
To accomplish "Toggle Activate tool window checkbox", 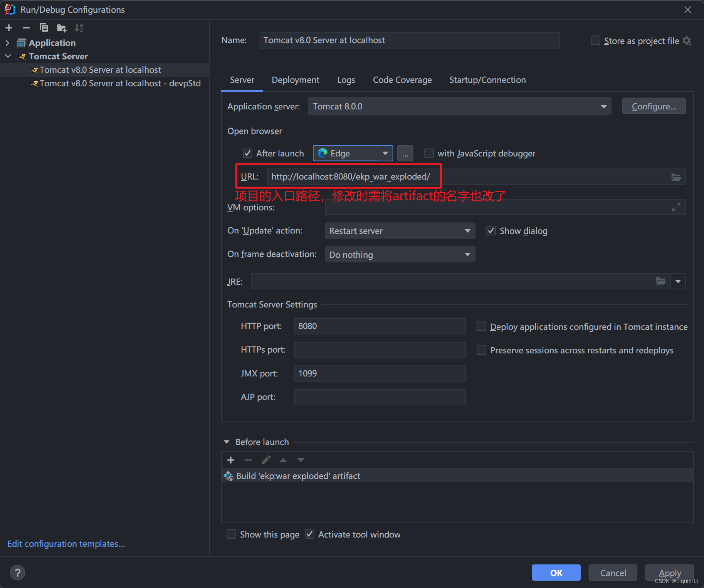I will [309, 534].
